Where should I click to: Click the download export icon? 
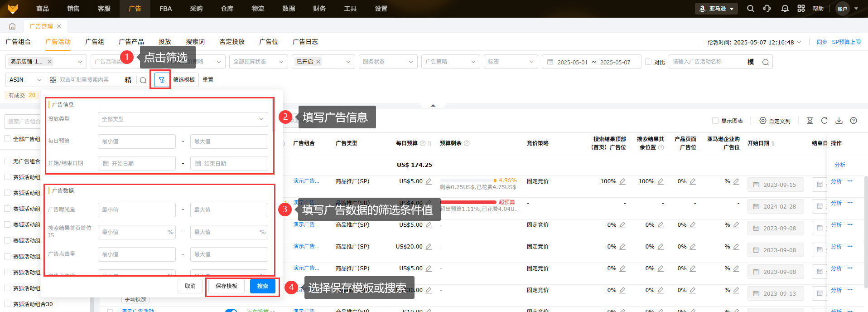click(x=839, y=121)
